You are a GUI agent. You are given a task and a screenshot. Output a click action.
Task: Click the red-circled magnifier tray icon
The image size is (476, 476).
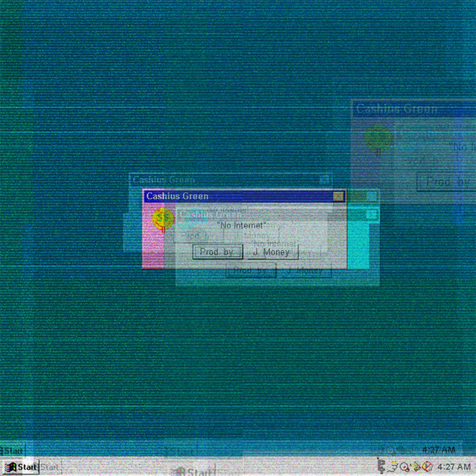[x=405, y=466]
